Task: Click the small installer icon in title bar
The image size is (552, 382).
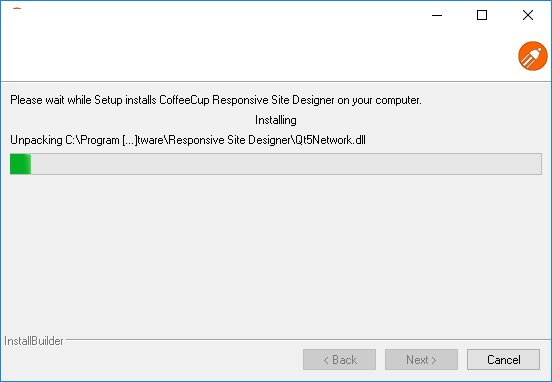Action: pos(17,9)
